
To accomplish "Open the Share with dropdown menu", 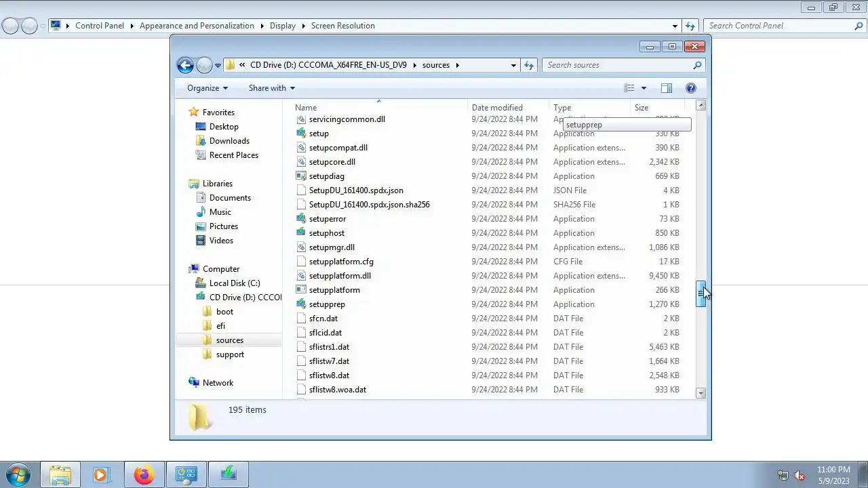I will click(272, 88).
